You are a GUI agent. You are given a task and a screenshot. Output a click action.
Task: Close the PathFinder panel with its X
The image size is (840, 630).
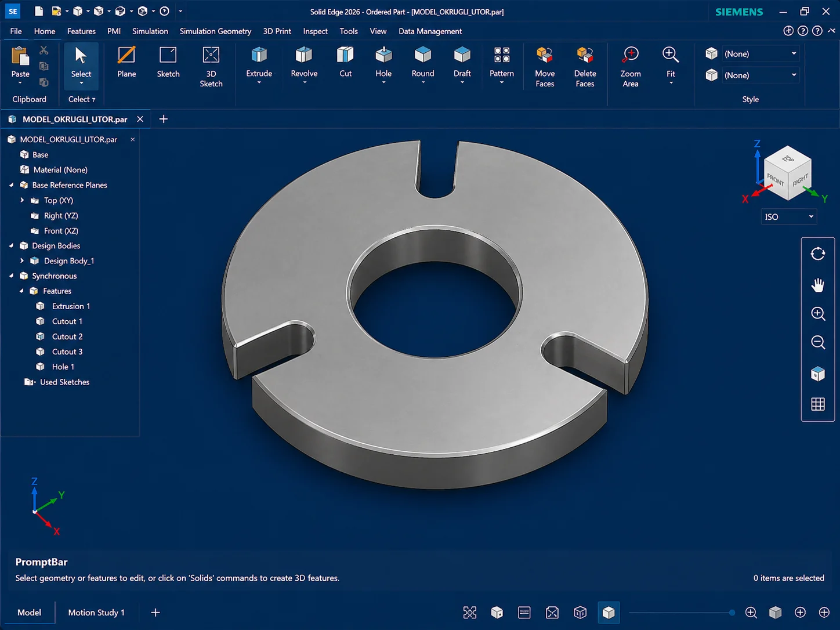(132, 139)
